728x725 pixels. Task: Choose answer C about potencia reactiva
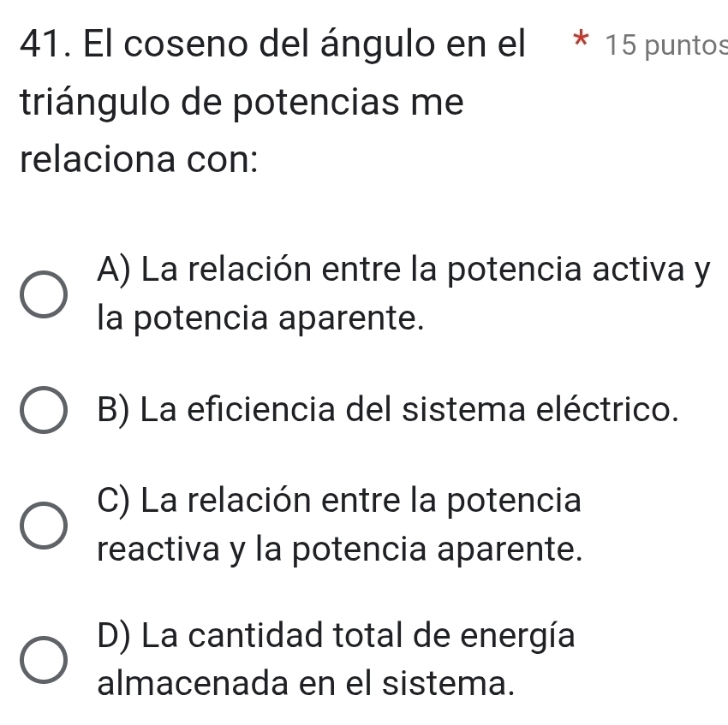(343, 523)
